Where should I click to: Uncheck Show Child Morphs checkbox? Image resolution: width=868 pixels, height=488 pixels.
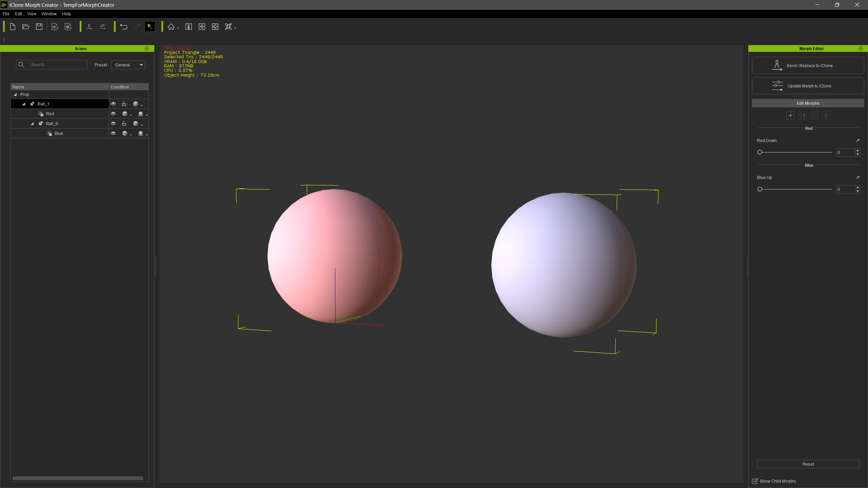coord(755,481)
